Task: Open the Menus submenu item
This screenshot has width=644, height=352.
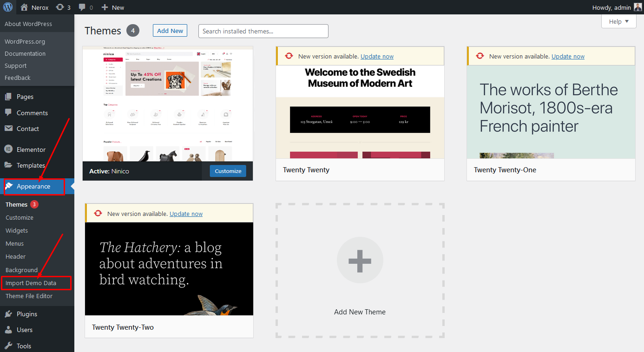Action: (x=15, y=243)
